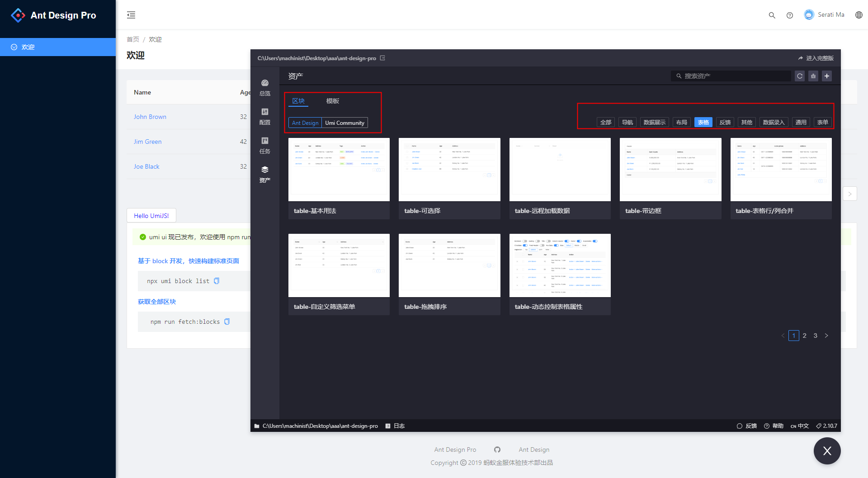Screen dimensions: 868x478
Task: Open the 资产 assets panel
Action: (x=265, y=174)
